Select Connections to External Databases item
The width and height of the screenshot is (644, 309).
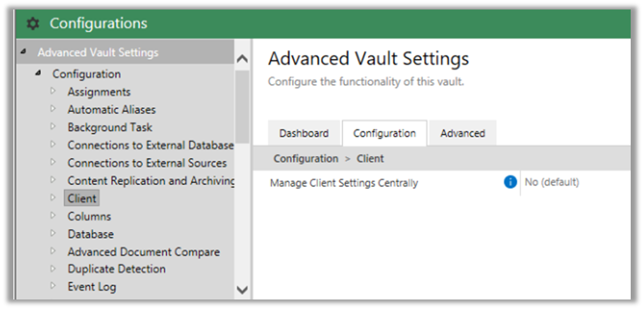[150, 145]
